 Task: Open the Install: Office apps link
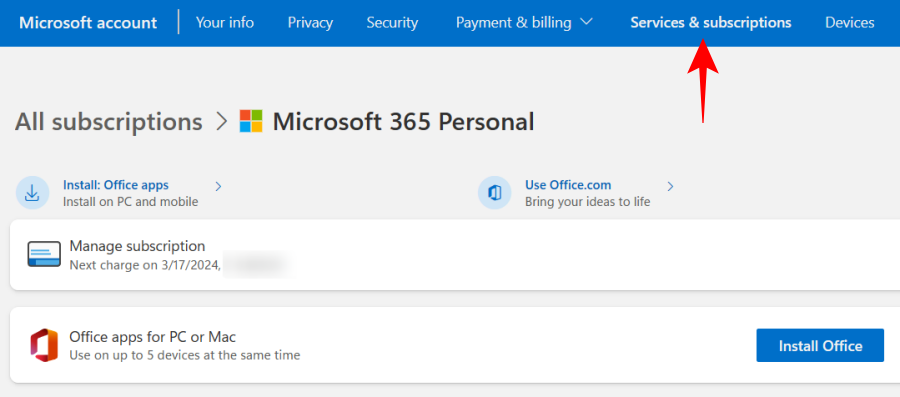[115, 185]
